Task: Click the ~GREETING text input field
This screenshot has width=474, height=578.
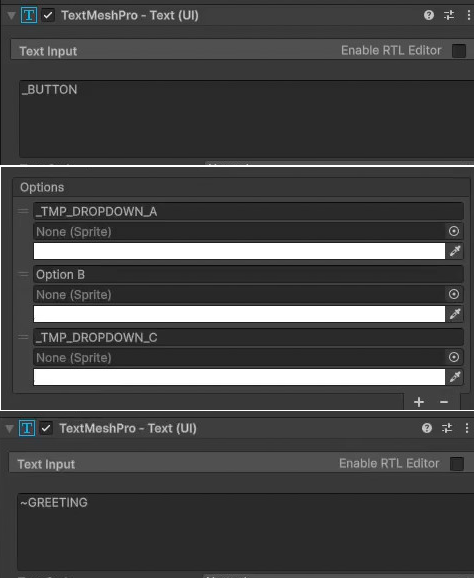Action: click(x=245, y=532)
